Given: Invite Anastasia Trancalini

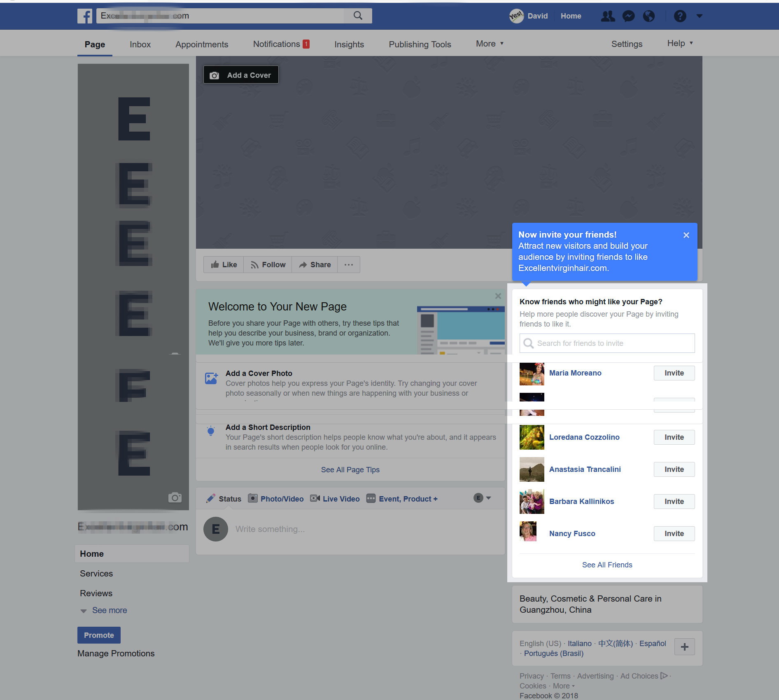Looking at the screenshot, I should pyautogui.click(x=674, y=469).
